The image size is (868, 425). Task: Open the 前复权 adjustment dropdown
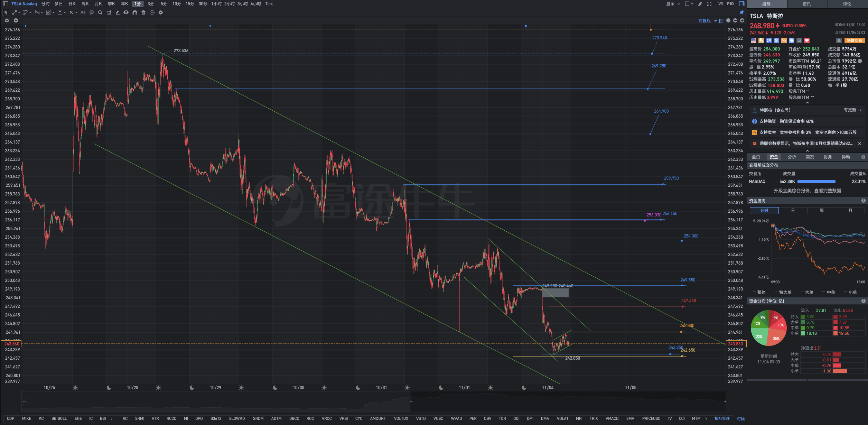point(707,21)
